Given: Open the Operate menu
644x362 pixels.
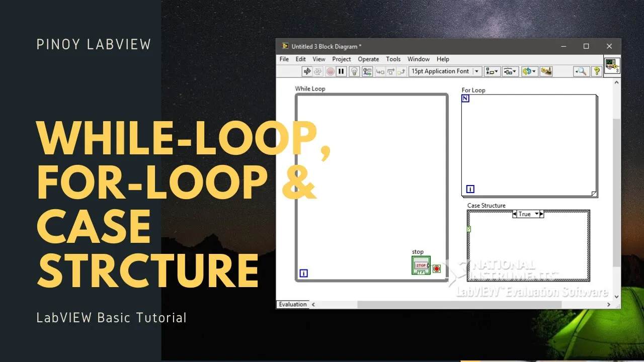Looking at the screenshot, I should tap(368, 59).
